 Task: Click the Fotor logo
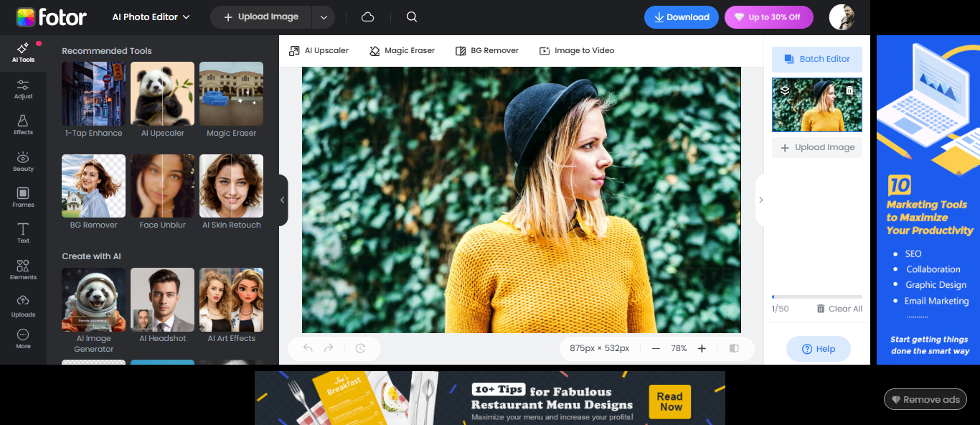coord(51,17)
